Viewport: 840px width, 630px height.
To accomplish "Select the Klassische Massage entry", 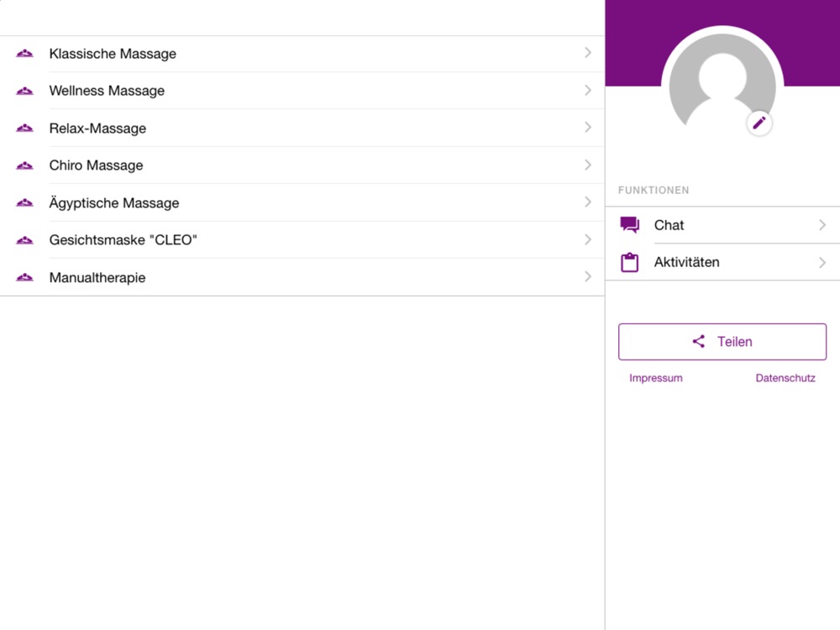I will coord(302,54).
